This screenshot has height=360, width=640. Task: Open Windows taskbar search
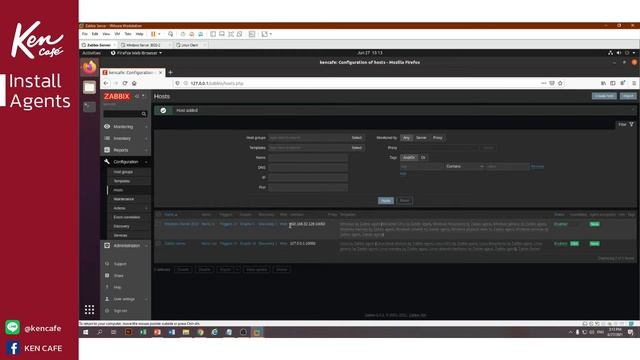(x=100, y=332)
